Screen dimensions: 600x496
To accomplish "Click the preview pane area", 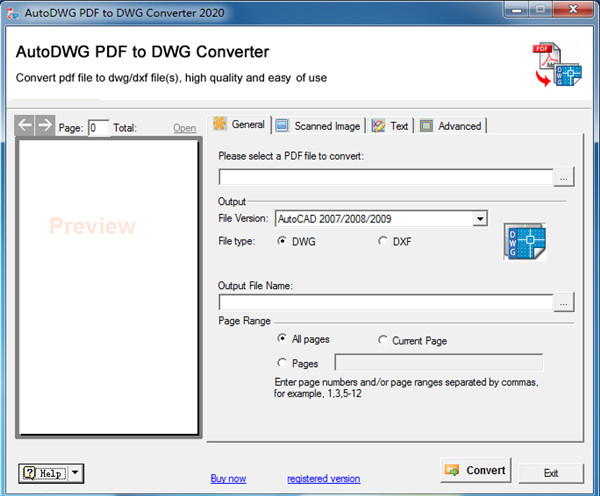I will click(109, 287).
